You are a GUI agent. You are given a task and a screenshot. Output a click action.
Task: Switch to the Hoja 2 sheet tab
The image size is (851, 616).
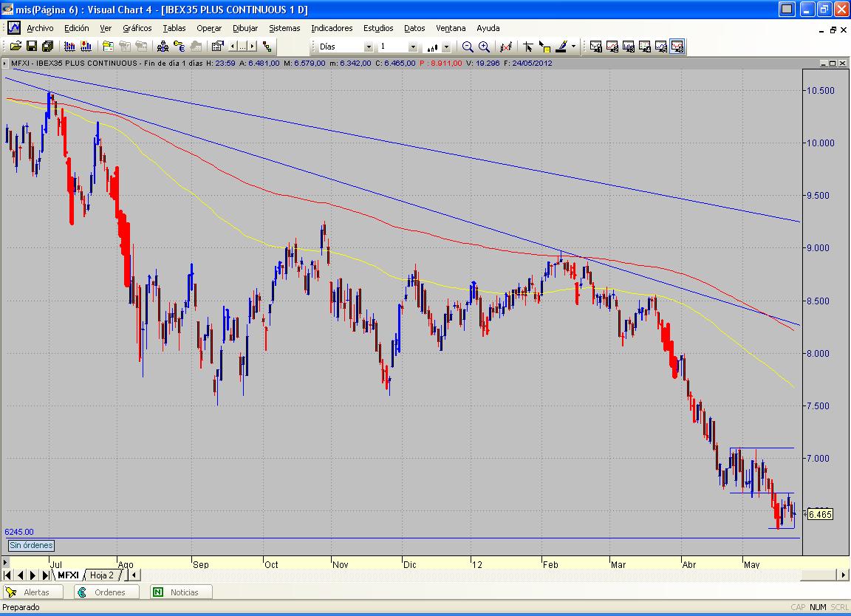pyautogui.click(x=102, y=575)
